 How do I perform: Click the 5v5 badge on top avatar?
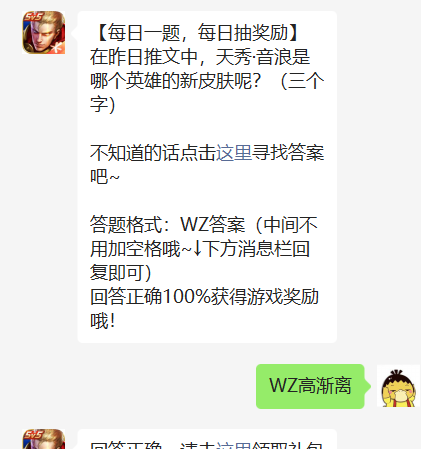(33, 16)
